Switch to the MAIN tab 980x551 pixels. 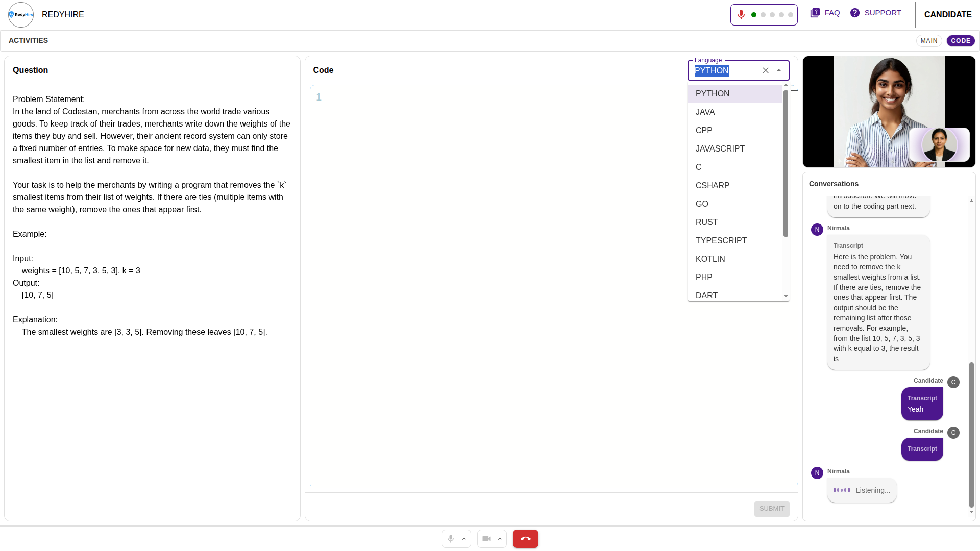[x=929, y=41]
